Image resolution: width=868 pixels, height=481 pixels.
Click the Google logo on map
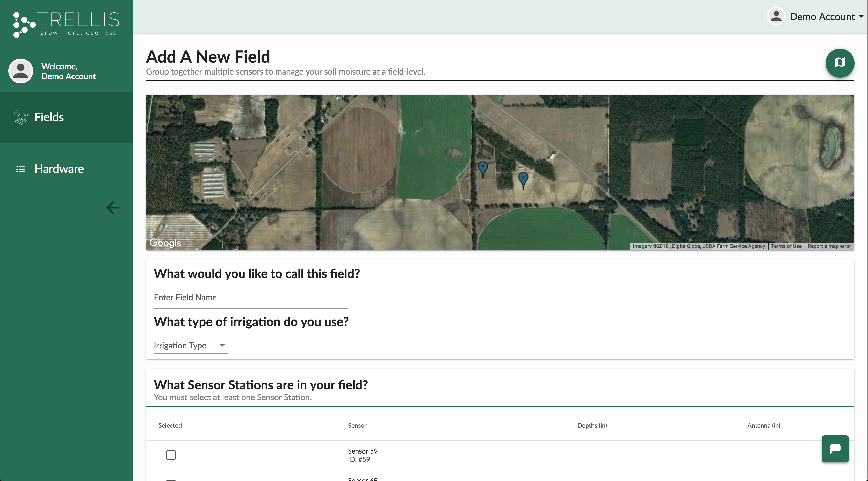pos(165,243)
